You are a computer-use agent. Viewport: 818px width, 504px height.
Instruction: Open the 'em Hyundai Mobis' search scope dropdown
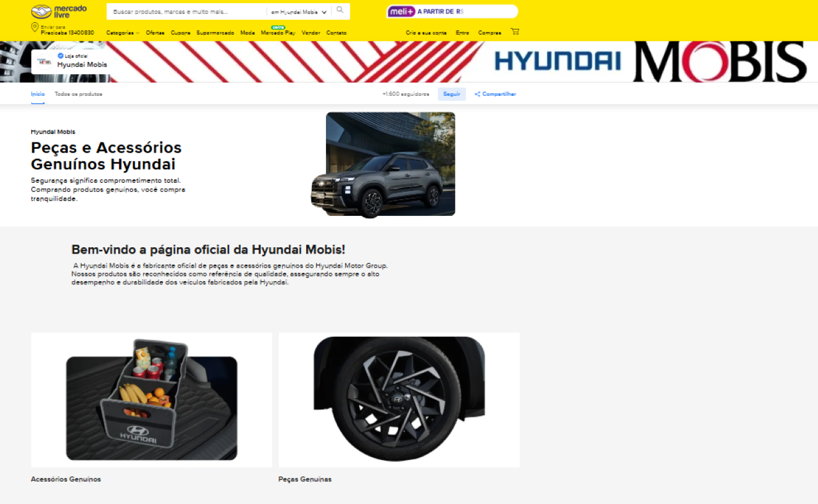[x=298, y=12]
